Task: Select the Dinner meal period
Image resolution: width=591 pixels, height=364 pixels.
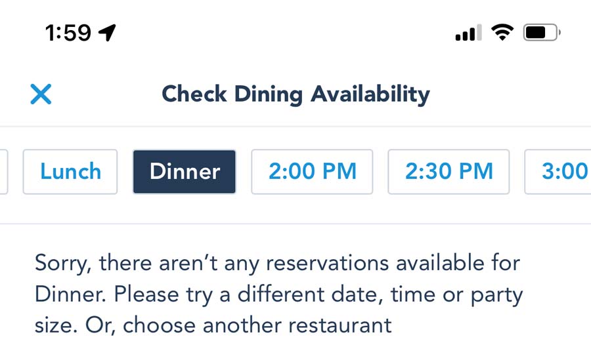Action: pos(185,172)
